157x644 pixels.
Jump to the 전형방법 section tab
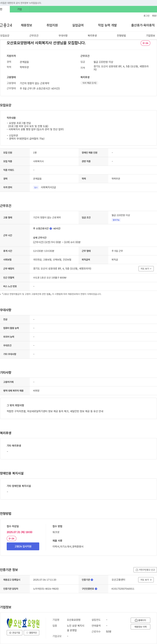(121, 36)
